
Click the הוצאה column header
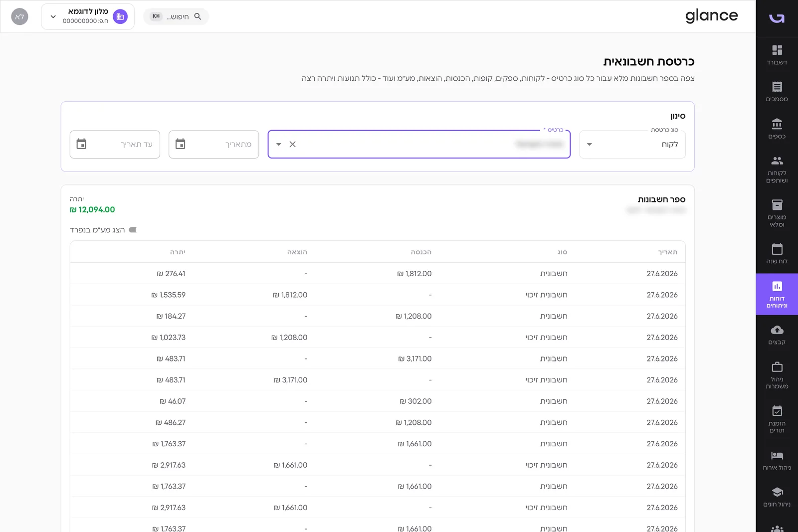[297, 252]
